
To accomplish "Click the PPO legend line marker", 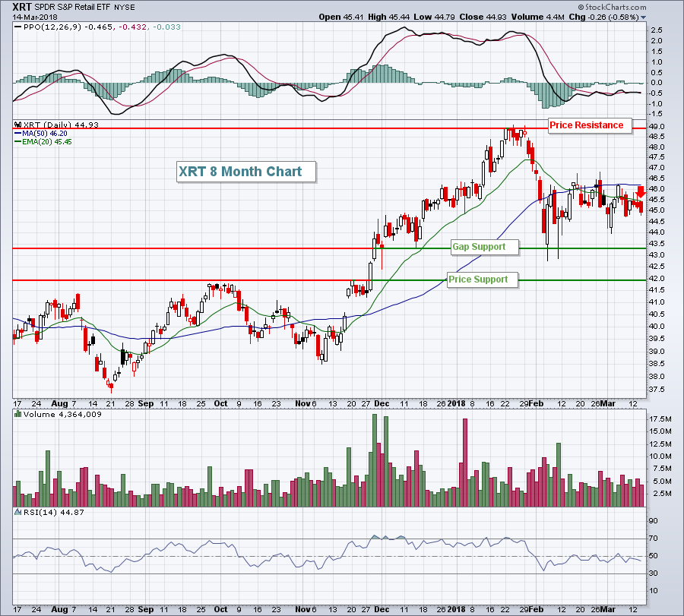I will [18, 27].
